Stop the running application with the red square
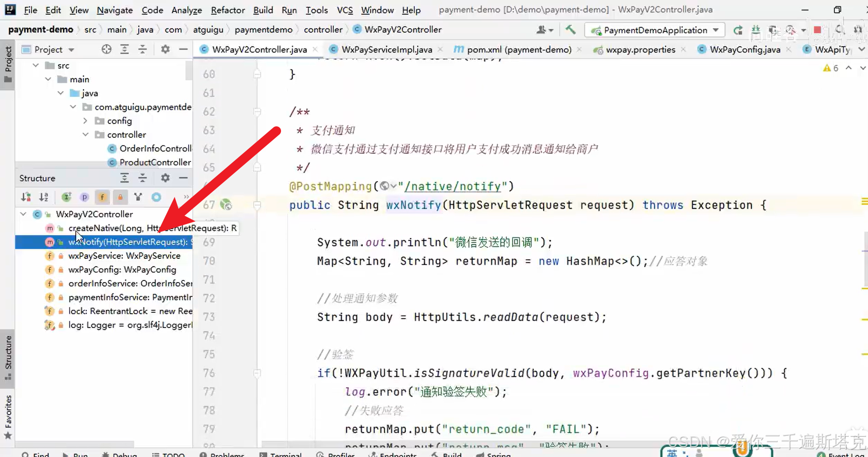 click(817, 30)
